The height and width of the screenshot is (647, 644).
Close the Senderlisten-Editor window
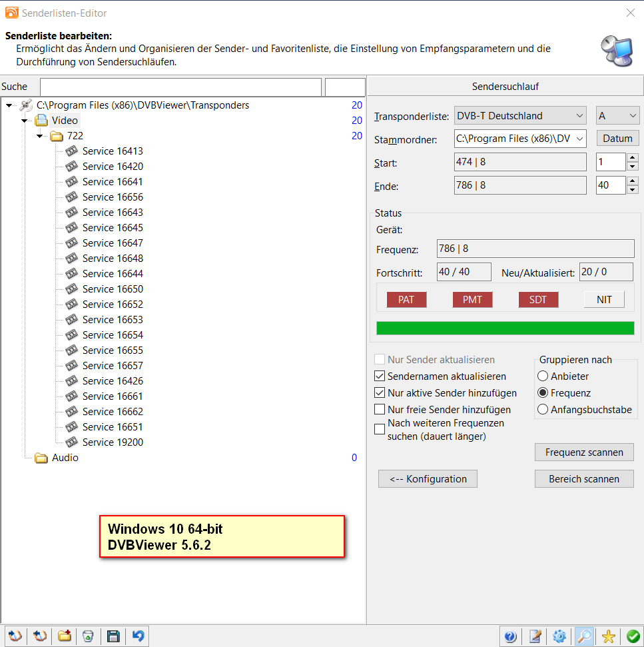pyautogui.click(x=631, y=13)
